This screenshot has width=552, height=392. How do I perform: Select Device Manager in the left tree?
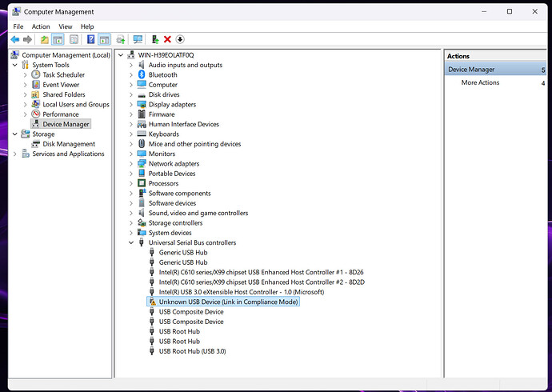66,124
